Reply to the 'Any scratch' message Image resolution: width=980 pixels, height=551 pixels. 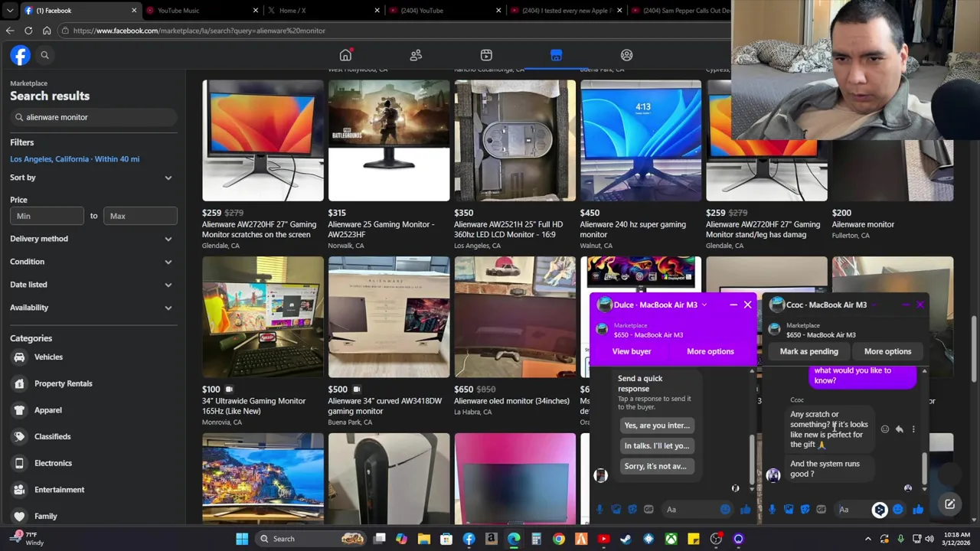899,429
